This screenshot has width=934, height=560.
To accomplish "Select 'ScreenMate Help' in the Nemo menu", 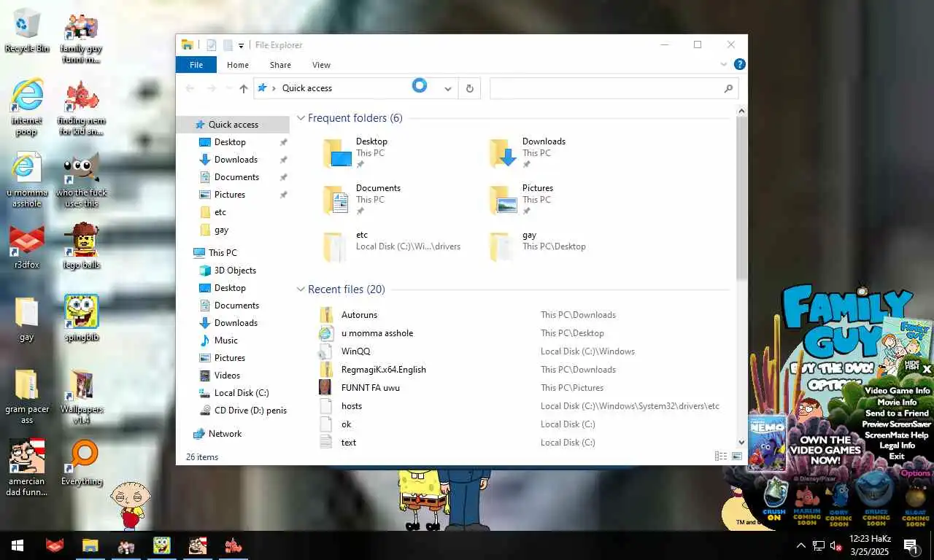I will pos(897,435).
